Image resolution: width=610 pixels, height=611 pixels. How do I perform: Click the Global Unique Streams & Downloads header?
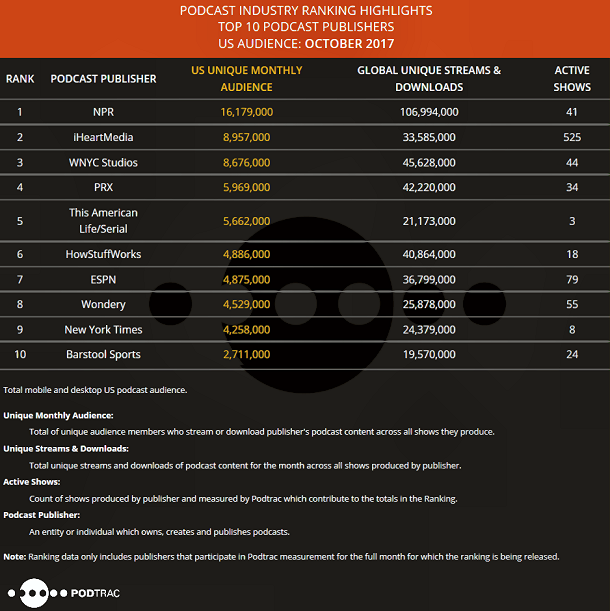(429, 79)
